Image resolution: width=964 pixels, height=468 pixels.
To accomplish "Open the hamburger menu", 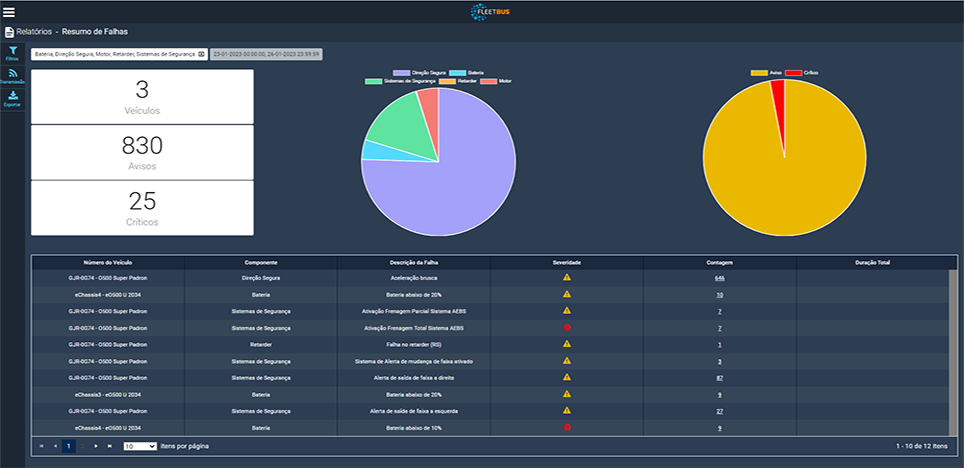I will [10, 12].
